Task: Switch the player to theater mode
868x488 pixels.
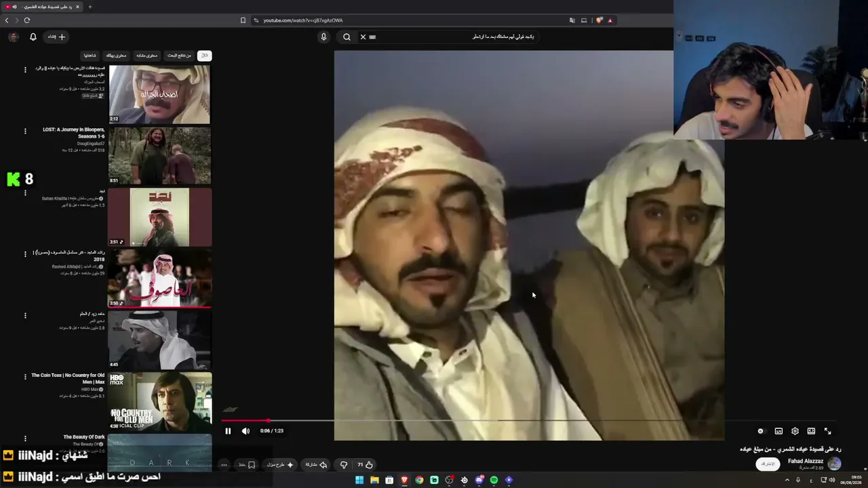Action: (x=811, y=431)
